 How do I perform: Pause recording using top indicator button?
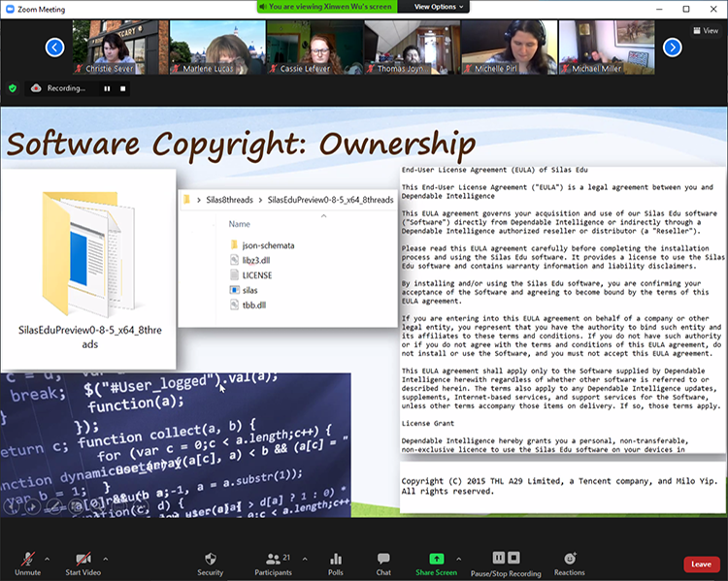(107, 88)
